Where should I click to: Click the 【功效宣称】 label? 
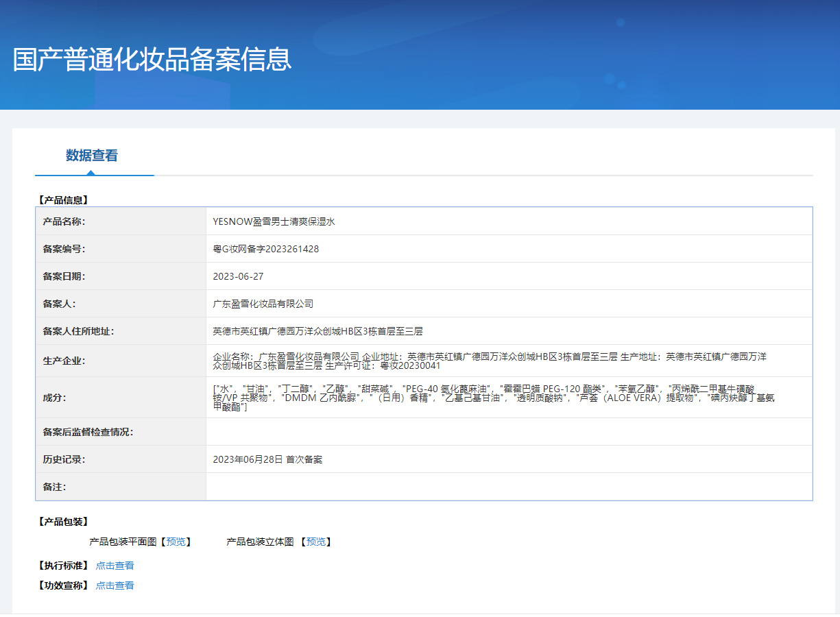click(62, 585)
